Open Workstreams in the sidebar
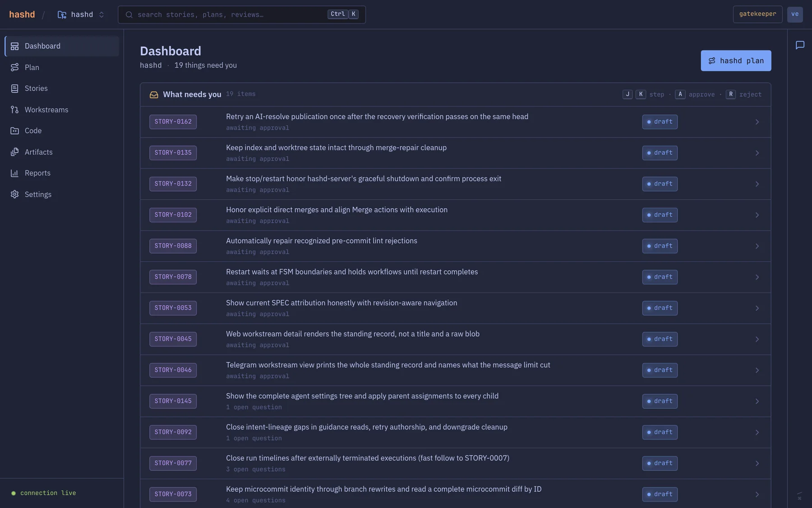This screenshot has width=812, height=508. [x=62, y=110]
